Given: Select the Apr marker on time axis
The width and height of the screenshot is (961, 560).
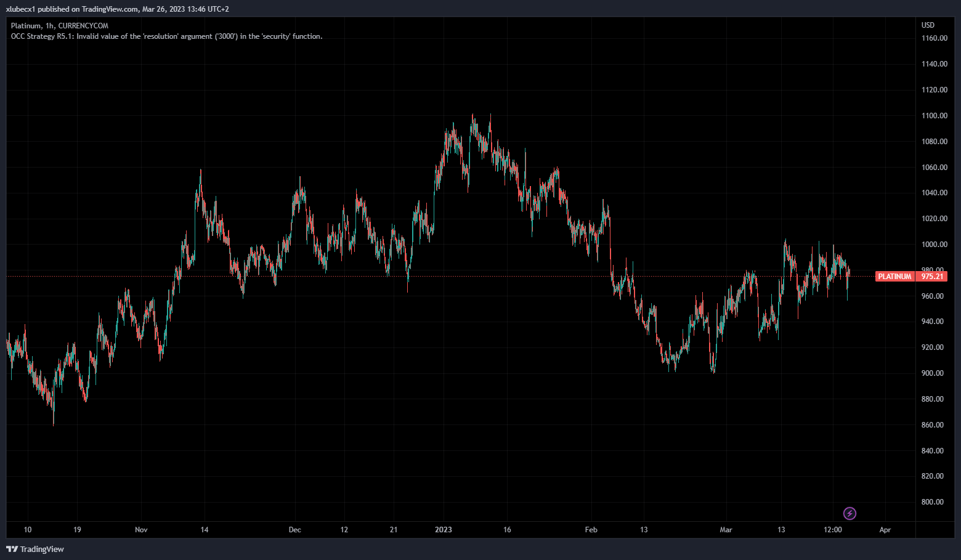Looking at the screenshot, I should [x=885, y=530].
